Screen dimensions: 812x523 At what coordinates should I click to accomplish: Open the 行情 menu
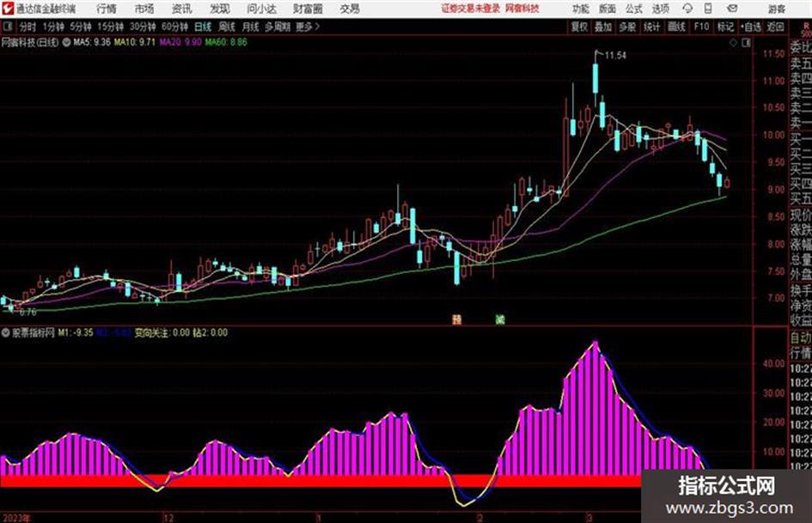107,9
